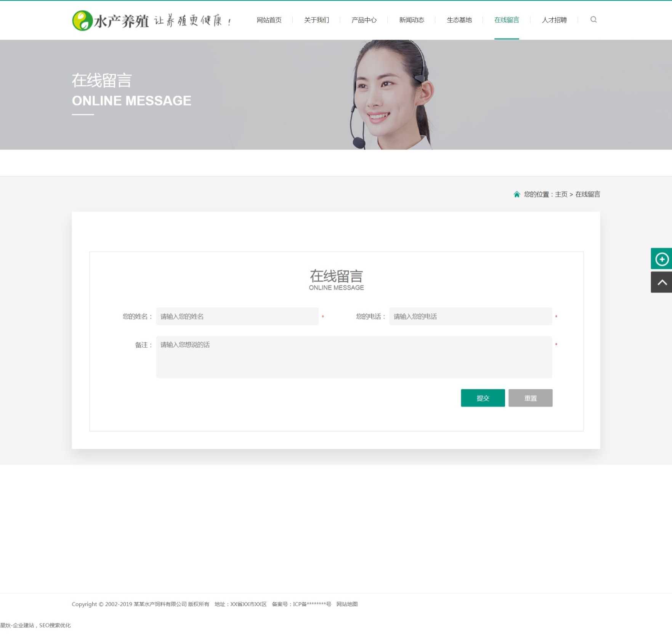
Task: Open the 主页 breadcrumb link
Action: point(561,194)
